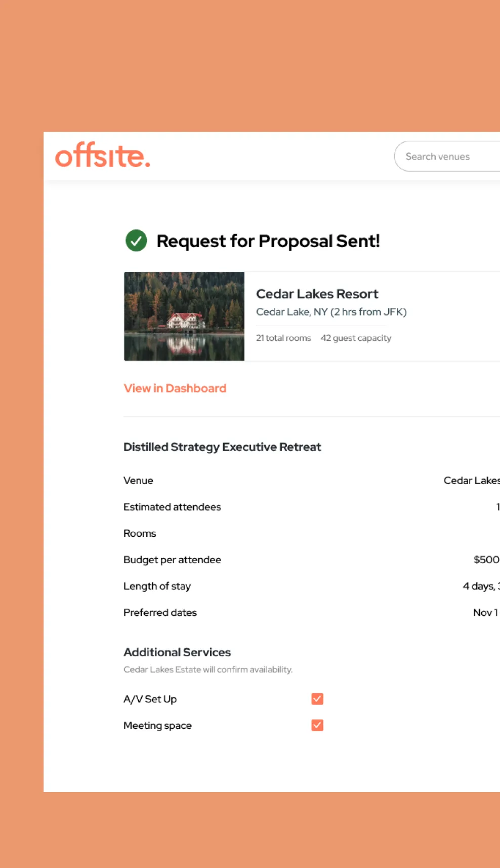Select the Cedar Lake, NY location text
Image resolution: width=500 pixels, height=868 pixels.
331,312
